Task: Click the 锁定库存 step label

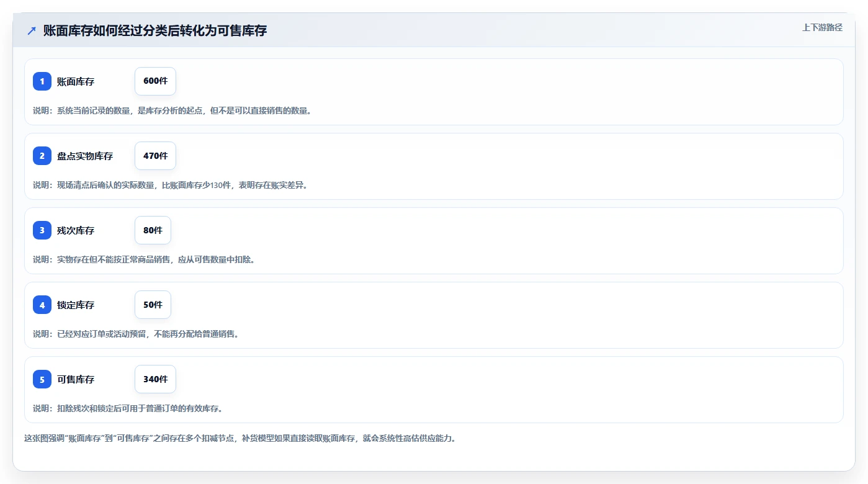Action: tap(76, 305)
